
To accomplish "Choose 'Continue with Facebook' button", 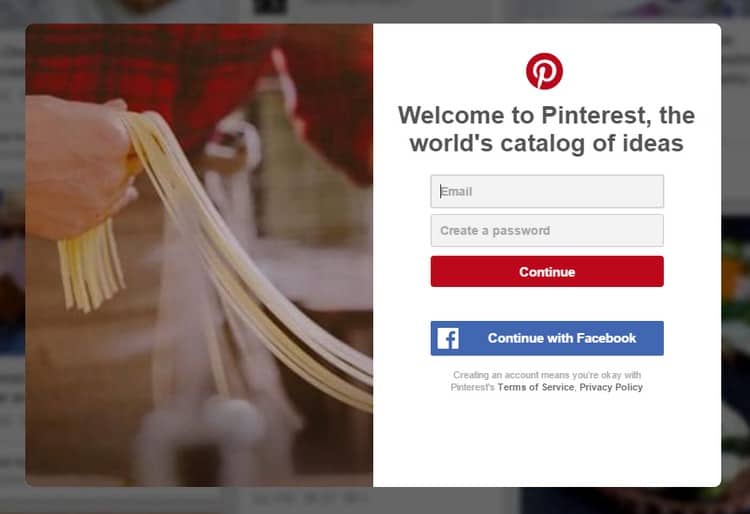I will click(547, 339).
